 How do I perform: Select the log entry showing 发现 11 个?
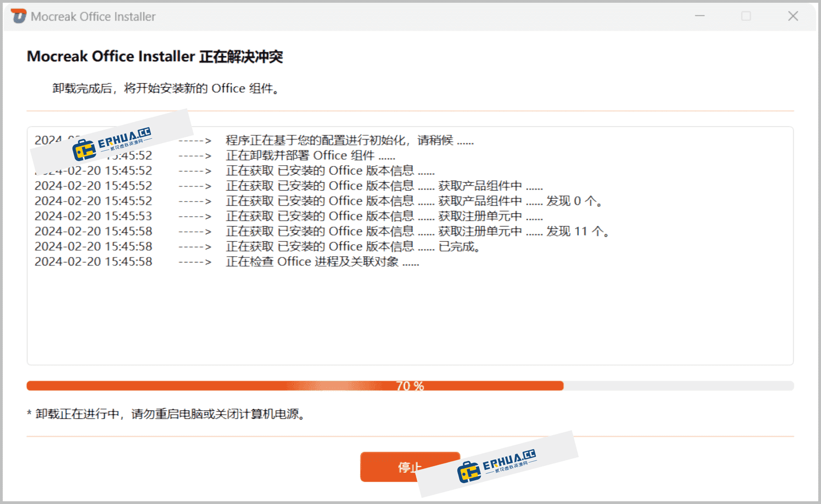point(417,231)
